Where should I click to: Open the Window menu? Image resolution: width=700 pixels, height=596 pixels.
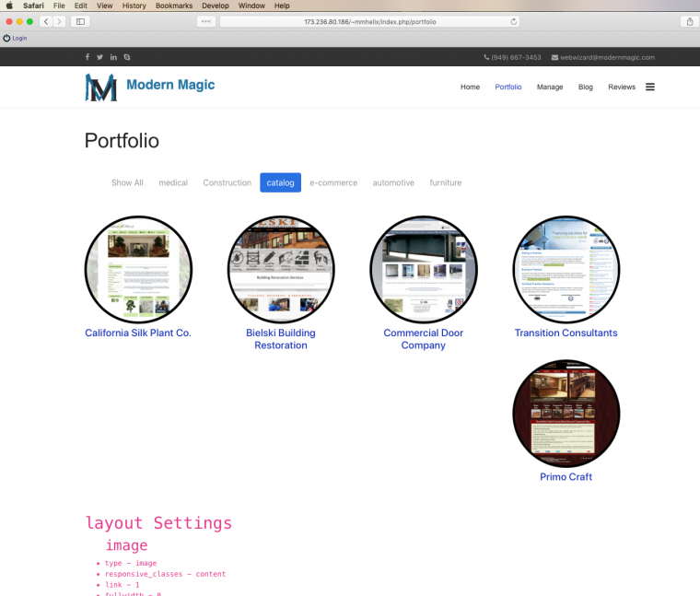(251, 6)
